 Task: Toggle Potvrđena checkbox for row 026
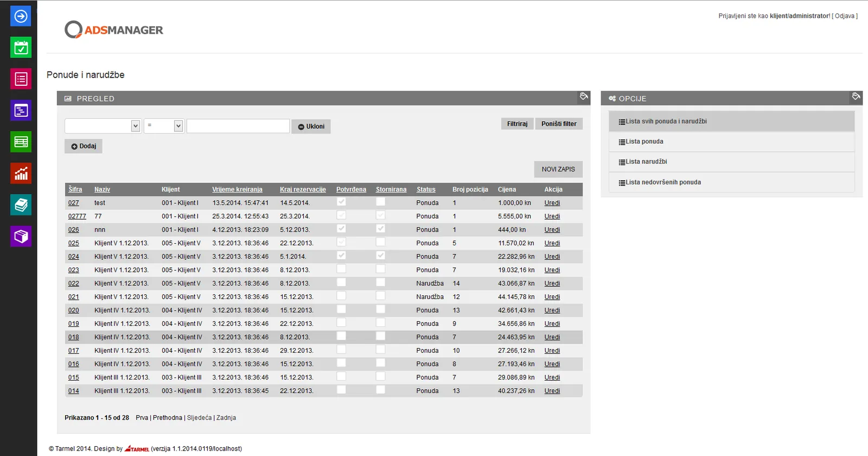[341, 229]
